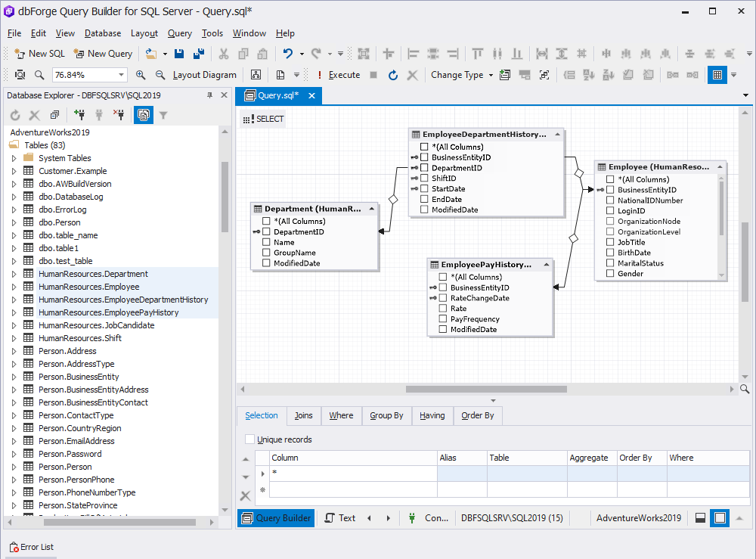This screenshot has height=559, width=756.
Task: Click the Zoom In magnifier icon
Action: tap(141, 75)
